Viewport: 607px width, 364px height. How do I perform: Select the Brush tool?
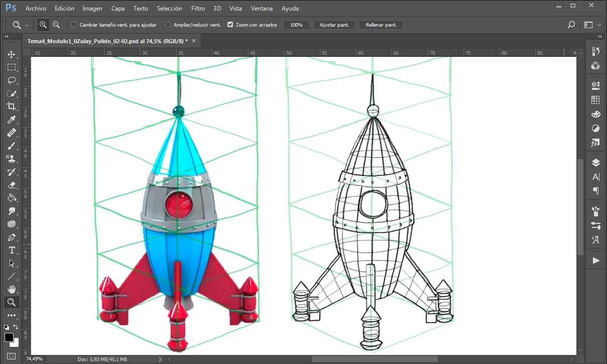coord(12,146)
